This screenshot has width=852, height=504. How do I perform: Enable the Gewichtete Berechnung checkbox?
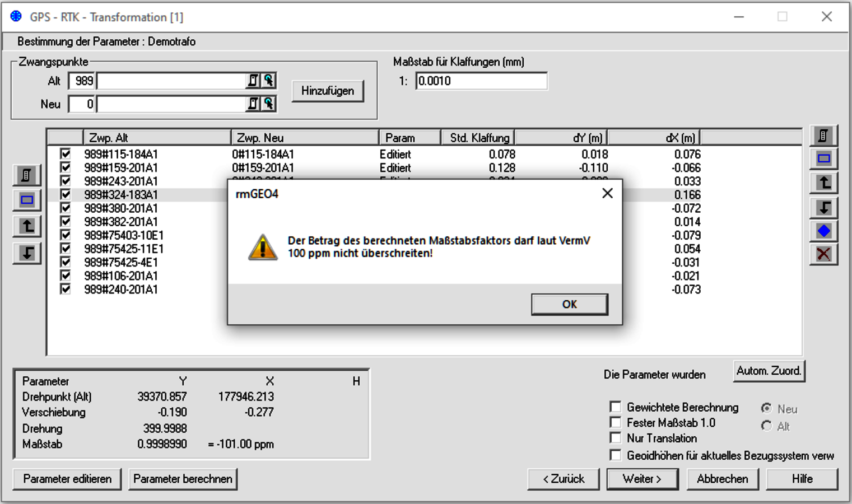pos(616,407)
